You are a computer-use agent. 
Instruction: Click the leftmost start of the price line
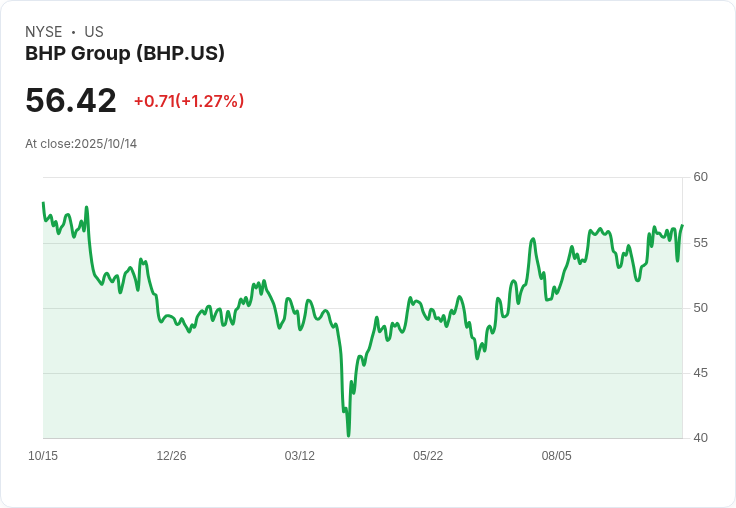43,203
